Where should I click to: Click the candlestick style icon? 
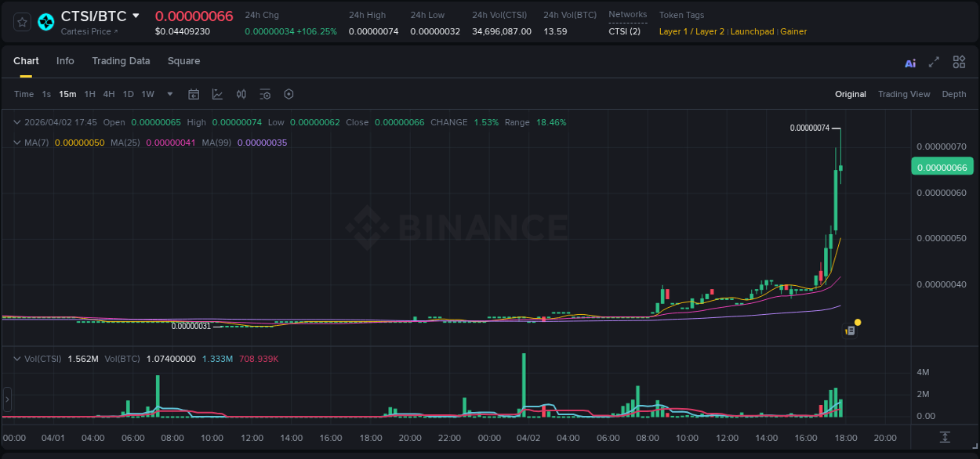coord(241,94)
